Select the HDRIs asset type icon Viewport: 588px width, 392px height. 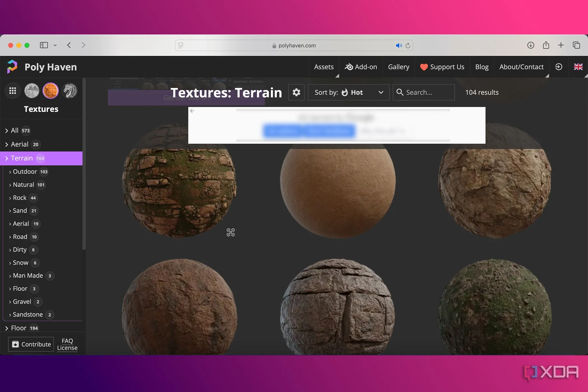click(x=32, y=91)
